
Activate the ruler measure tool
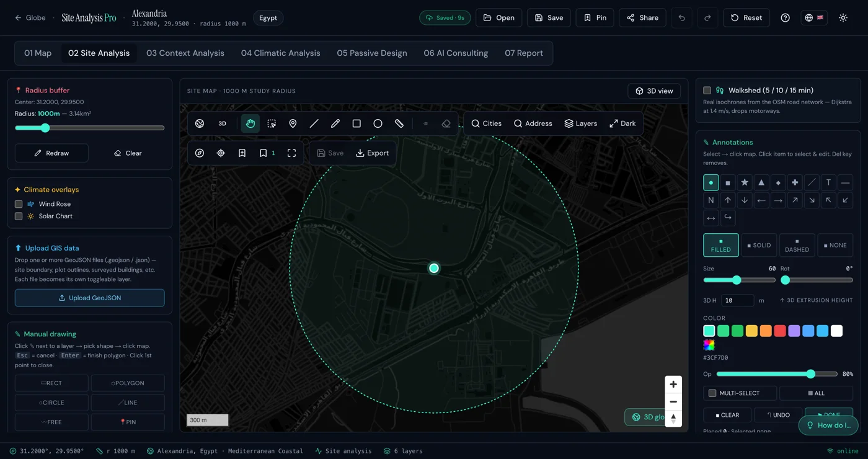pyautogui.click(x=399, y=123)
